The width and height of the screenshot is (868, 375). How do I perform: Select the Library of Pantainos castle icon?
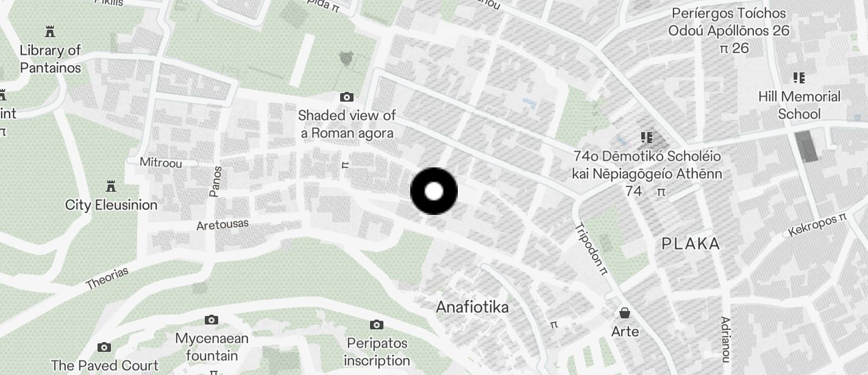tap(50, 32)
